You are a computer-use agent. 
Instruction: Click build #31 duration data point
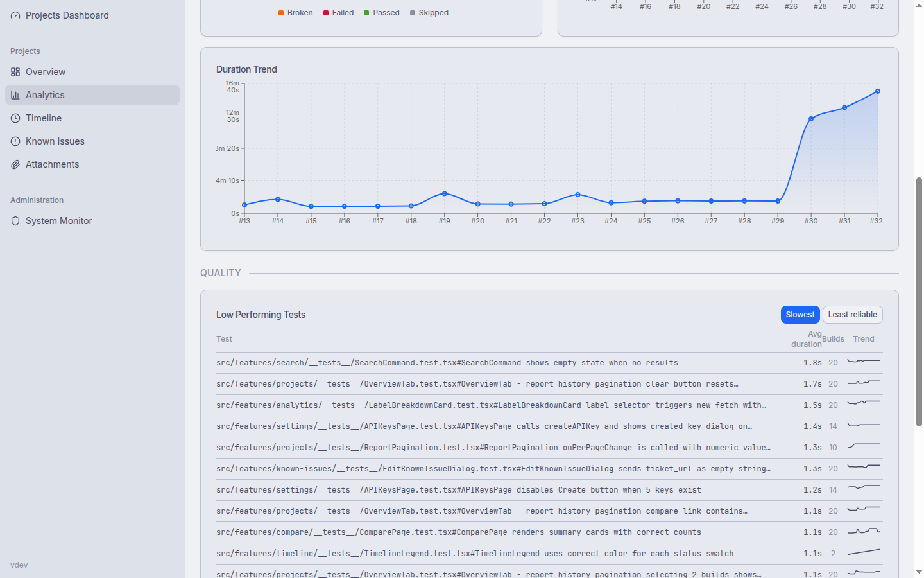click(x=844, y=108)
